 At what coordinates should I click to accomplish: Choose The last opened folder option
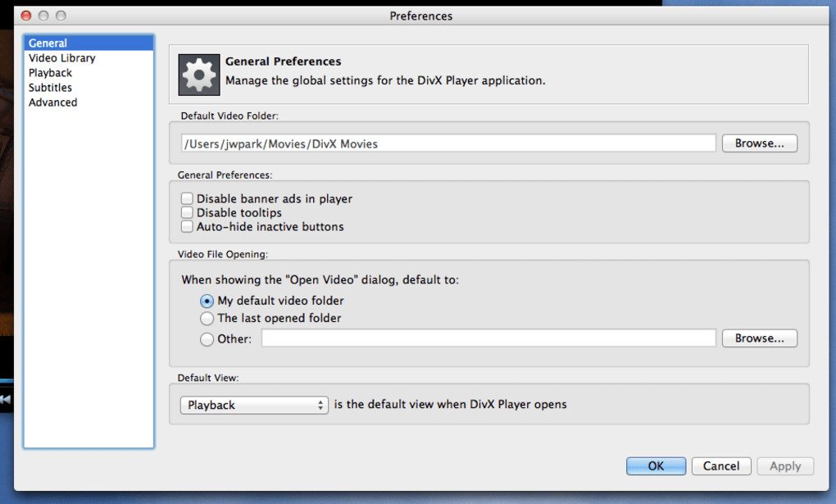point(207,319)
